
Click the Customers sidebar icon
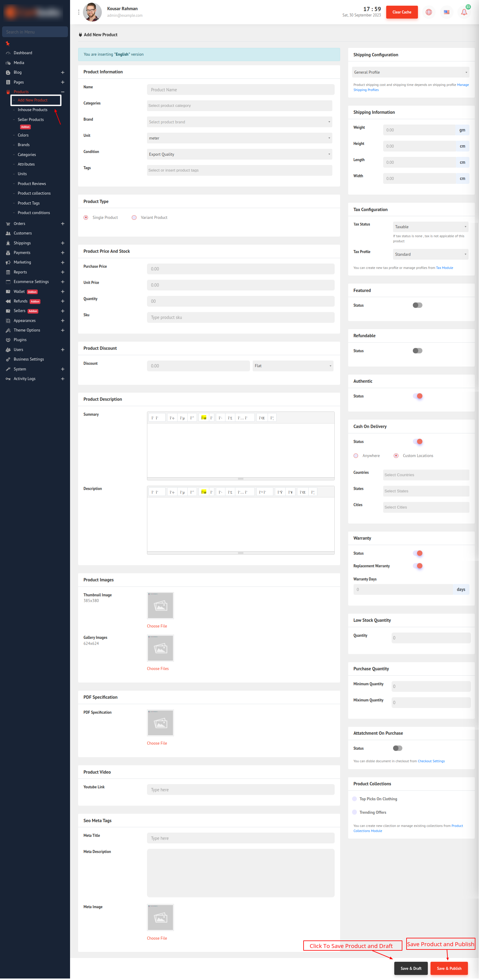(8, 233)
